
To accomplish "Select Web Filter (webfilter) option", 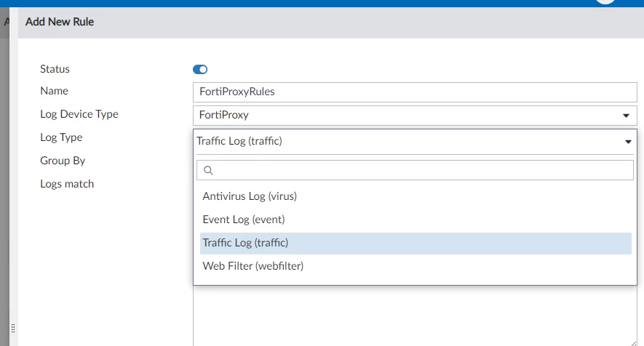I will (416, 266).
